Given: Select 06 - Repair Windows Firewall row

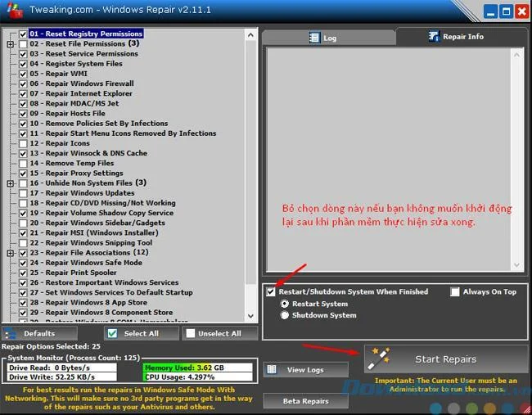Looking at the screenshot, I should [81, 83].
